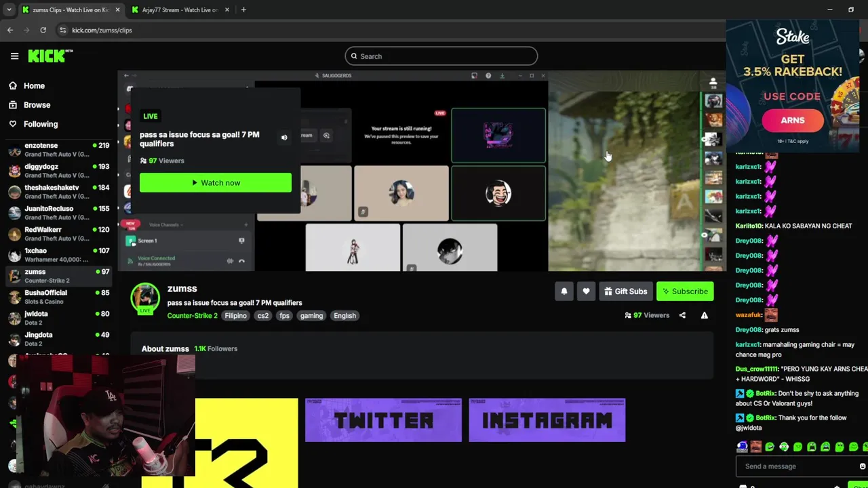Go forward in browser history

click(26, 30)
